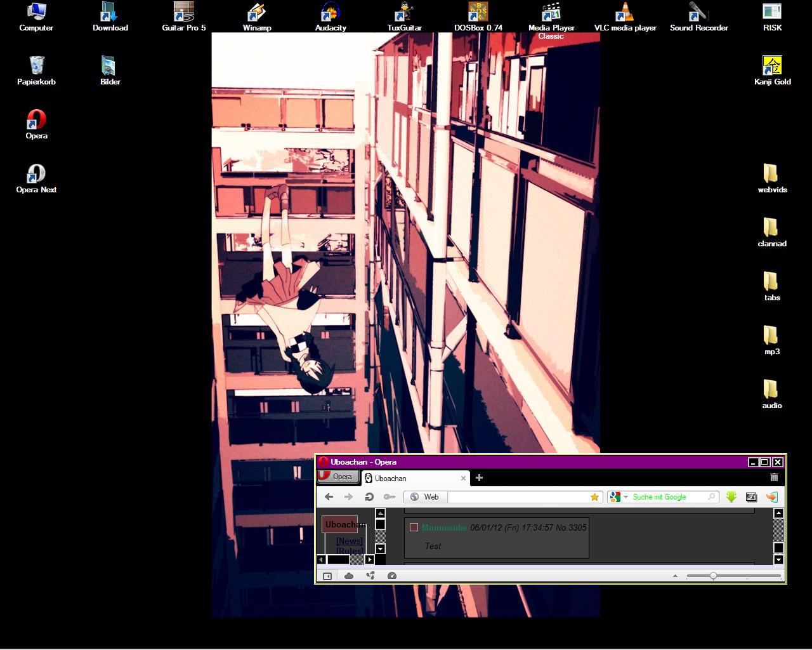Tick the checkbox beside Mannosuke's post
The image size is (812, 650).
(414, 527)
